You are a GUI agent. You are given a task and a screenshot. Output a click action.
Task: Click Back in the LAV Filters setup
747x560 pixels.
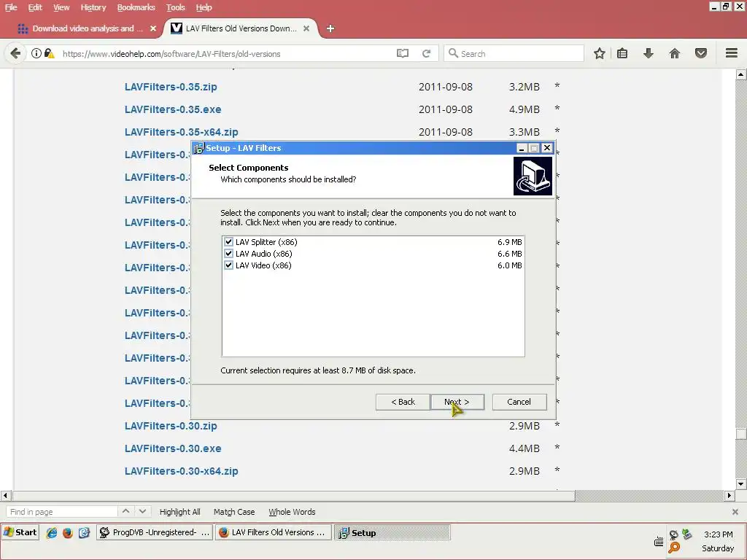pos(403,402)
